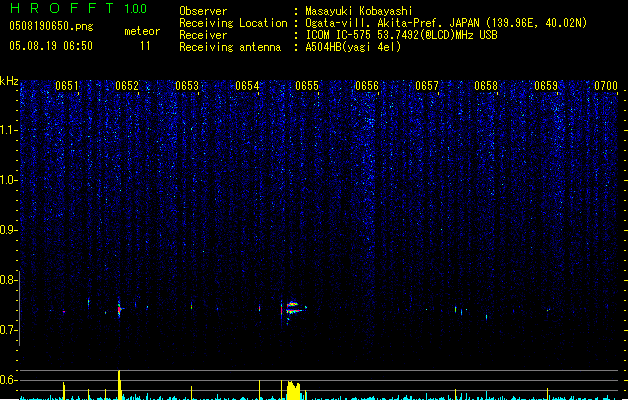Click the 1.0 kHz axis label
629x400 pixels.
pos(8,180)
